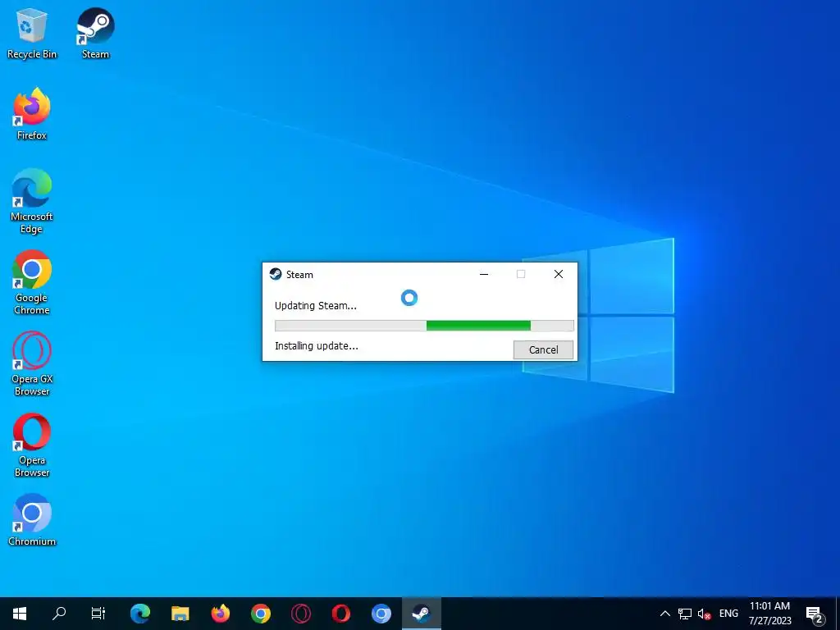
Task: Select the Opera GX Browser desktop shortcut
Action: (x=32, y=363)
